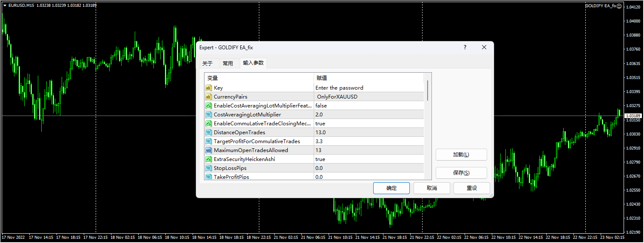
Task: Toggle ExtraSecurityHeickenAshi true value
Action: point(320,159)
